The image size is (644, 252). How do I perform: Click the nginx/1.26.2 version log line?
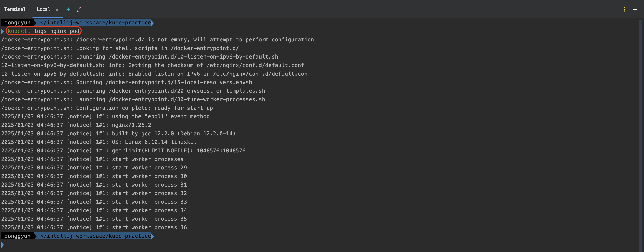click(x=76, y=125)
